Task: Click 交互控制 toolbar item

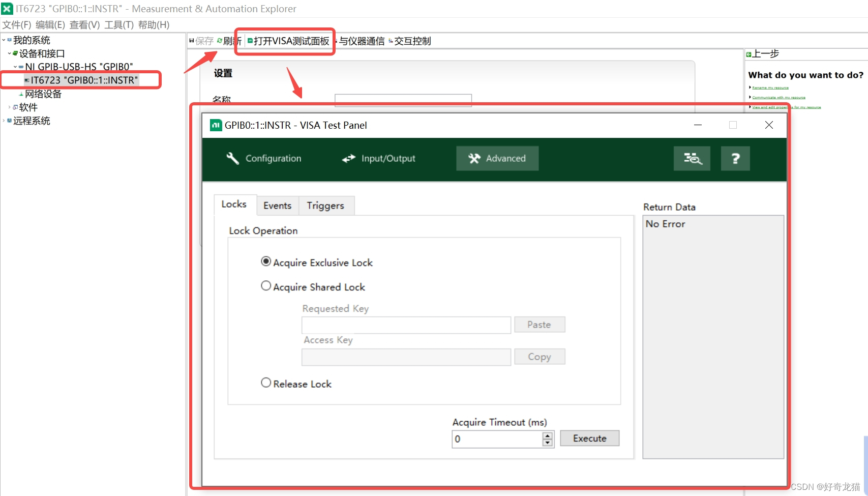Action: point(410,41)
